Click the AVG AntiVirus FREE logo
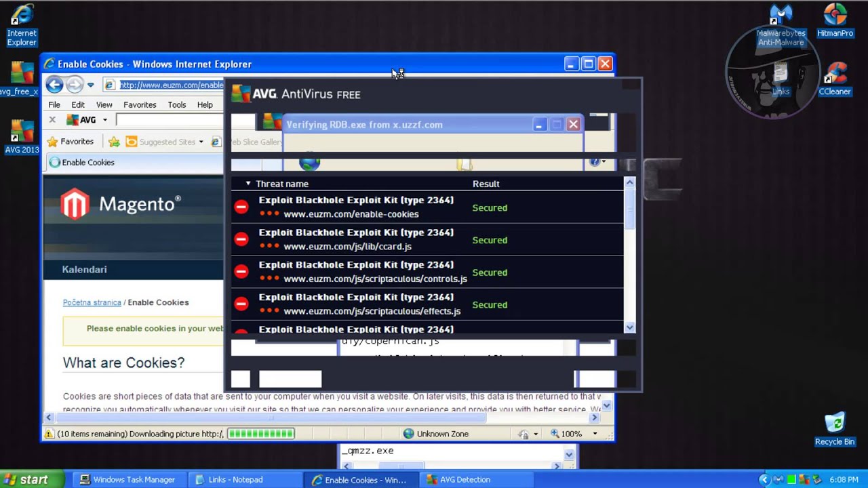Screen dimensions: 868x488 tap(296, 94)
